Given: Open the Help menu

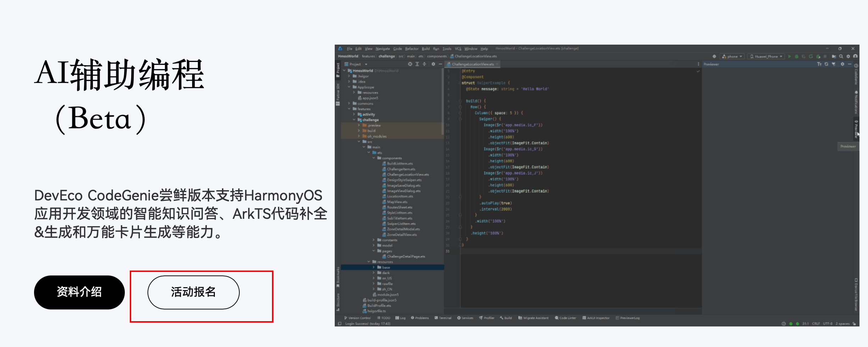Looking at the screenshot, I should (x=484, y=49).
